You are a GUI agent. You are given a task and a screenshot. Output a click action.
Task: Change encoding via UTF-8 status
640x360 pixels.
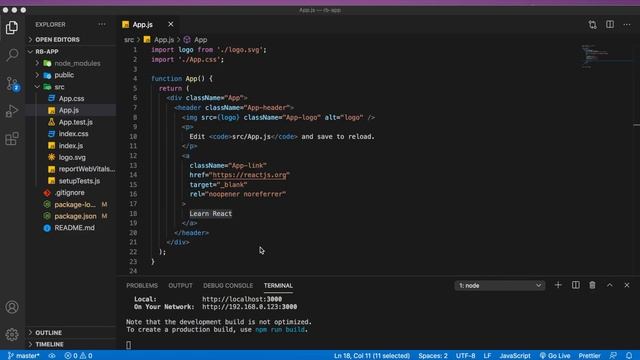[x=465, y=356]
